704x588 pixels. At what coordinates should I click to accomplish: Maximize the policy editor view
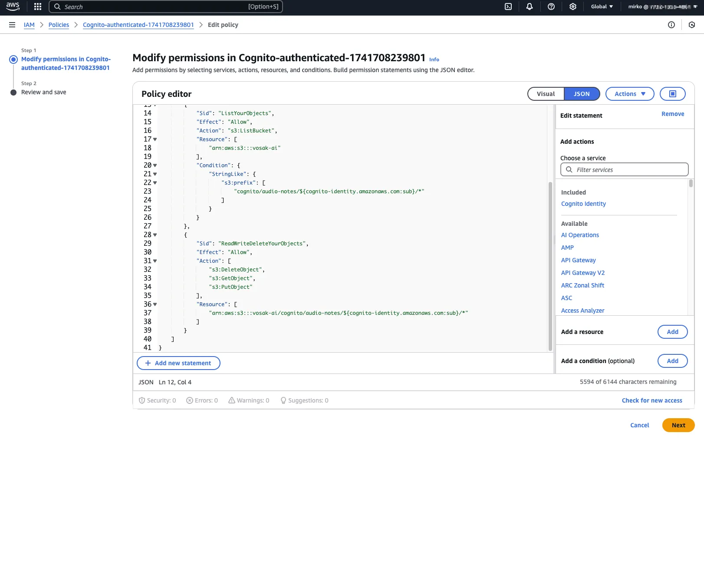point(672,94)
